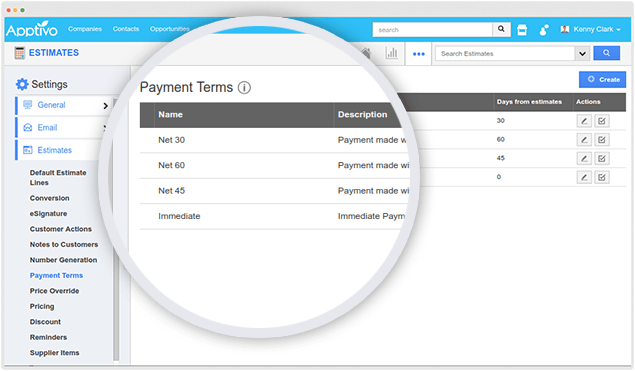Select the Discount setting

(45, 322)
